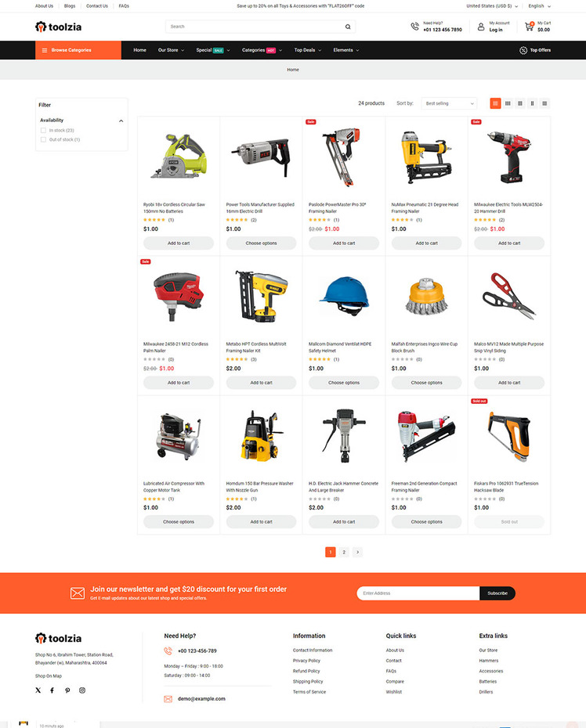Expand the Categories hot menu
The image size is (586, 728).
pyautogui.click(x=262, y=50)
